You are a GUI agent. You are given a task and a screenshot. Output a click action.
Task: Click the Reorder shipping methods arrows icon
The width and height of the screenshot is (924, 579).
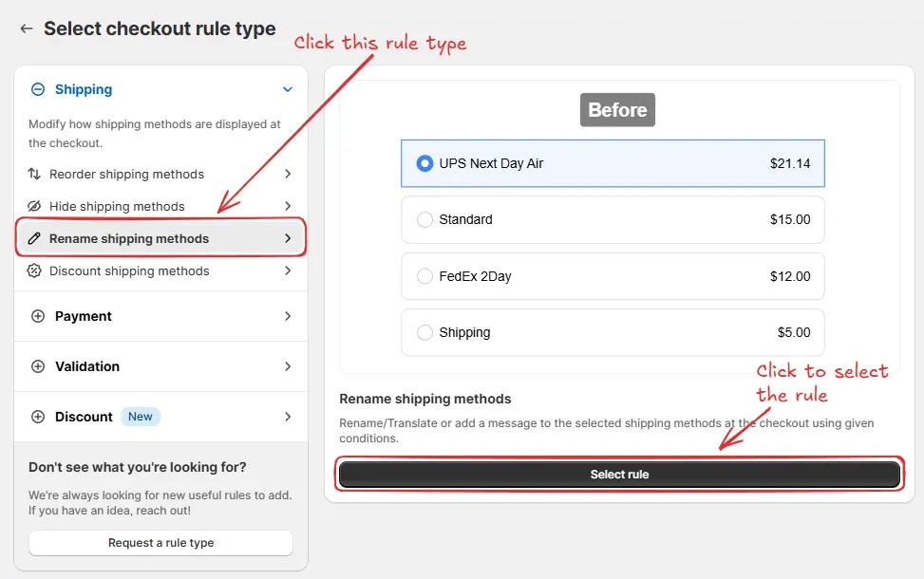[x=34, y=174]
